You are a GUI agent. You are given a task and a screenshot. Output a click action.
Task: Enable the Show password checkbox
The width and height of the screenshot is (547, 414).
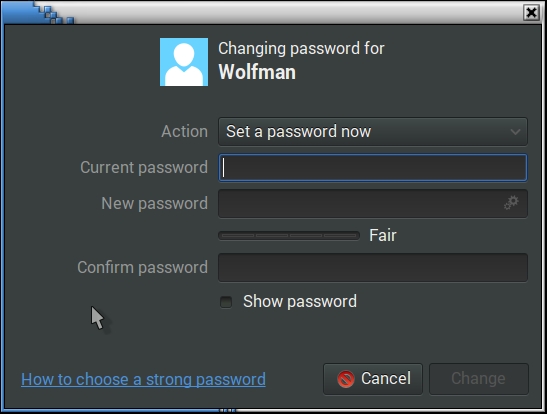click(226, 302)
